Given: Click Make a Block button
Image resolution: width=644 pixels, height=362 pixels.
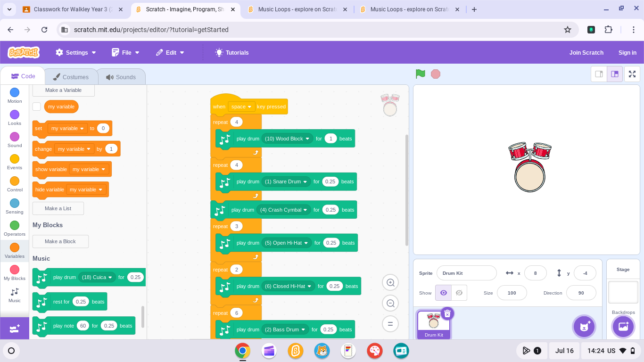Looking at the screenshot, I should [60, 241].
